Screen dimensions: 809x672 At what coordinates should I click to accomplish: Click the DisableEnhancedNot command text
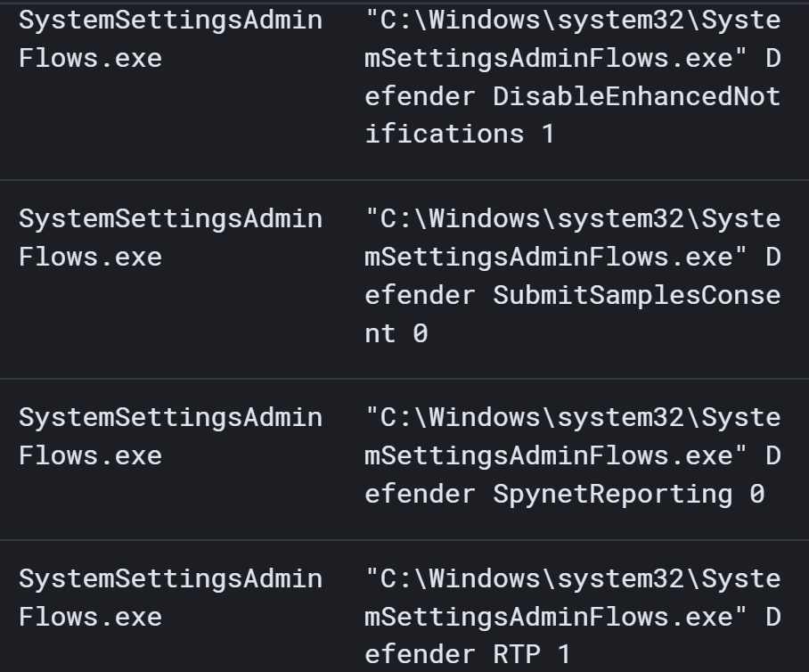point(636,96)
